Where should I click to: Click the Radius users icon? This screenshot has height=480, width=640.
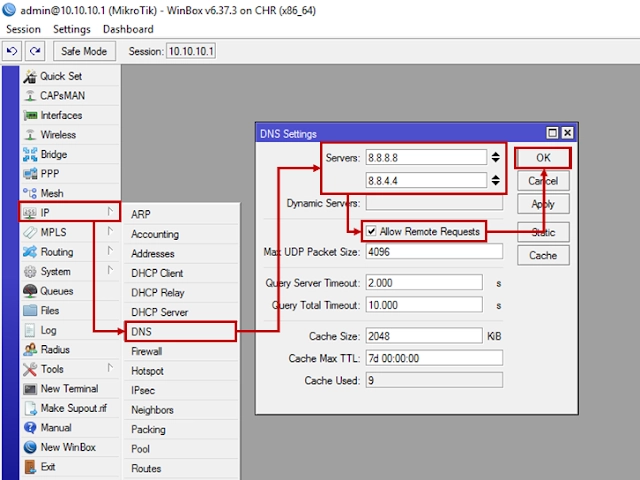point(30,349)
